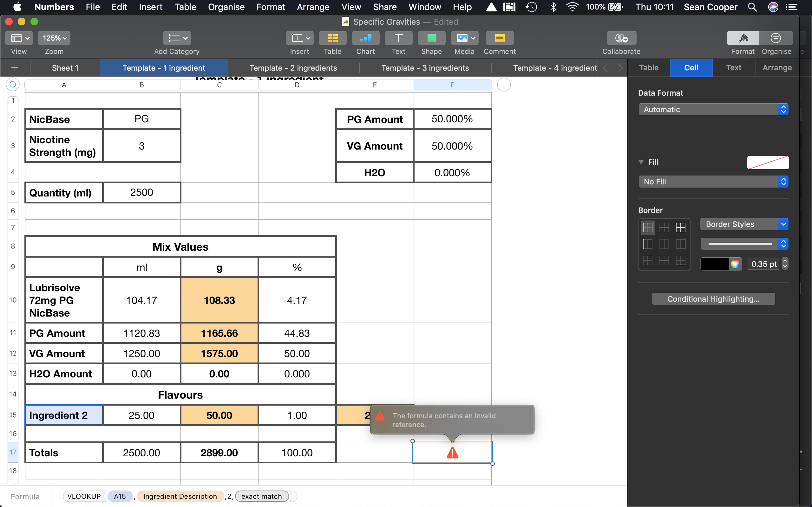Insert a Shape from toolbar
The image size is (812, 507).
coord(431,38)
